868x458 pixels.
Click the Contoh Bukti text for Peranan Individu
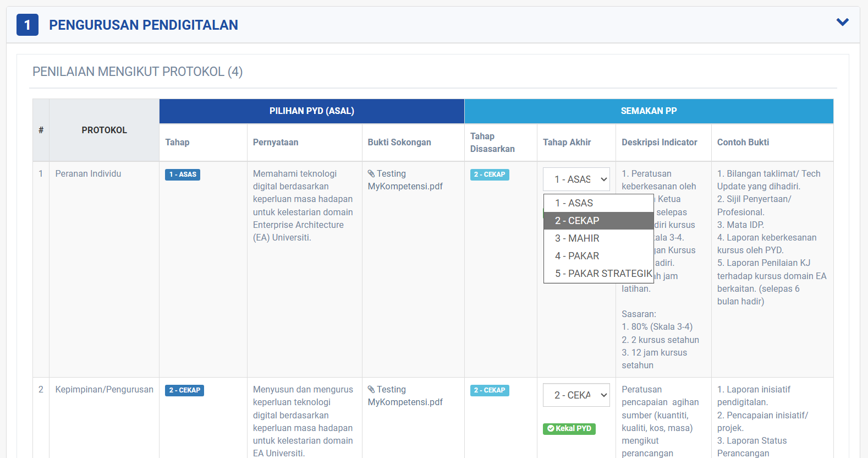pyautogui.click(x=772, y=237)
